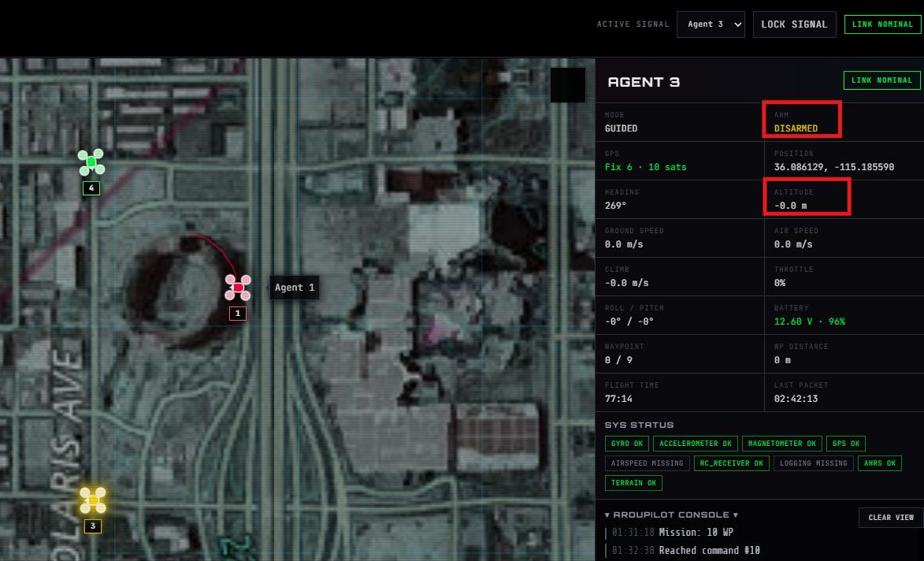Click the AGENT 3 panel title
The image size is (924, 561).
644,82
